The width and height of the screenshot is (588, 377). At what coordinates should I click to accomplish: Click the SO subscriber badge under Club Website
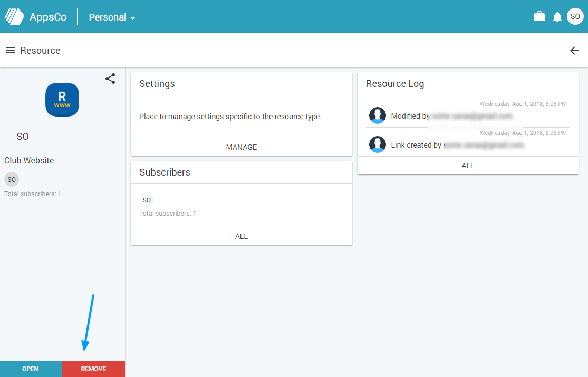12,179
